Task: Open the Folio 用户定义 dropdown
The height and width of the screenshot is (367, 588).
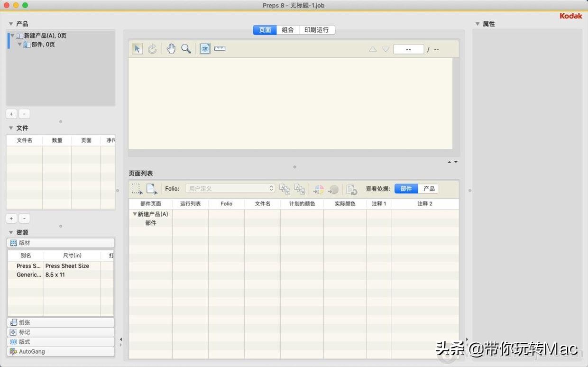Action: tap(230, 188)
